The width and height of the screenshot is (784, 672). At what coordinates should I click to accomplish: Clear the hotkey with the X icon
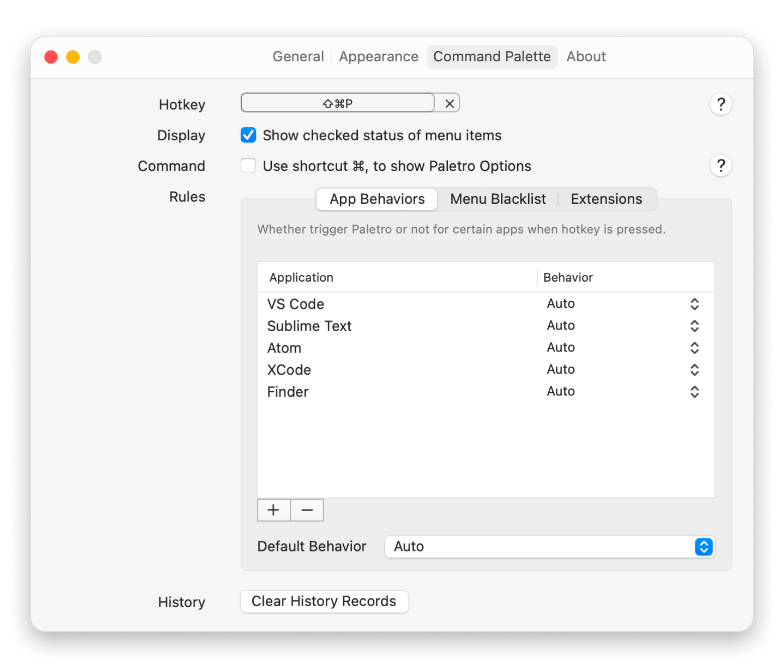point(449,103)
